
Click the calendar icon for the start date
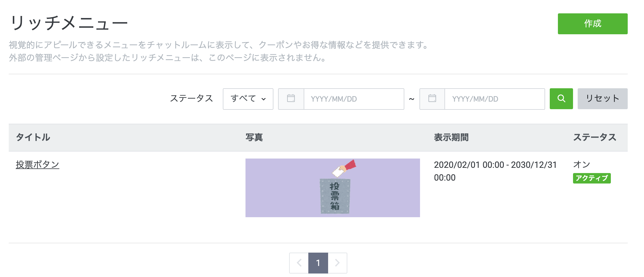coord(290,99)
